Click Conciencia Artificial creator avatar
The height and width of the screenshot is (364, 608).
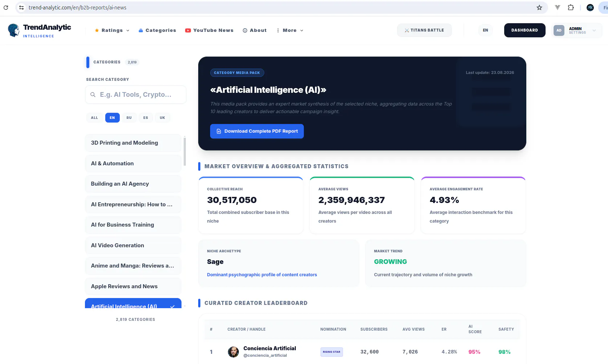pyautogui.click(x=233, y=352)
